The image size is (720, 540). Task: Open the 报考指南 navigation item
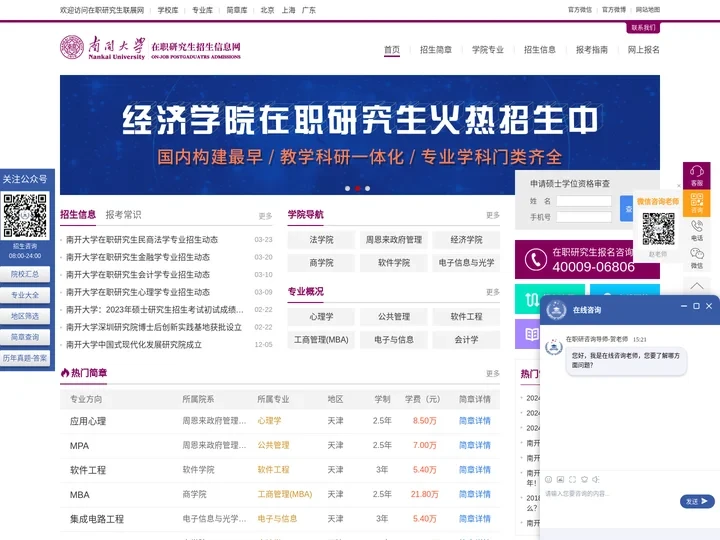pyautogui.click(x=591, y=50)
